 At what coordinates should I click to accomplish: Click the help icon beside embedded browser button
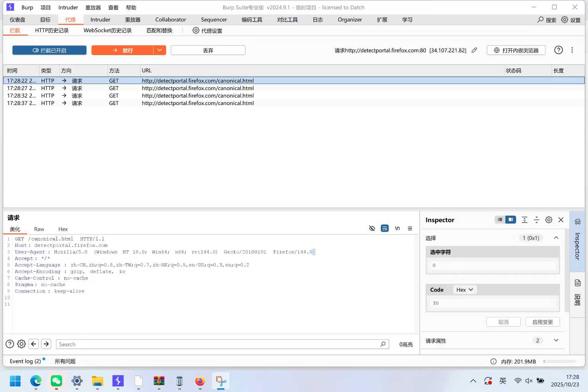click(558, 50)
